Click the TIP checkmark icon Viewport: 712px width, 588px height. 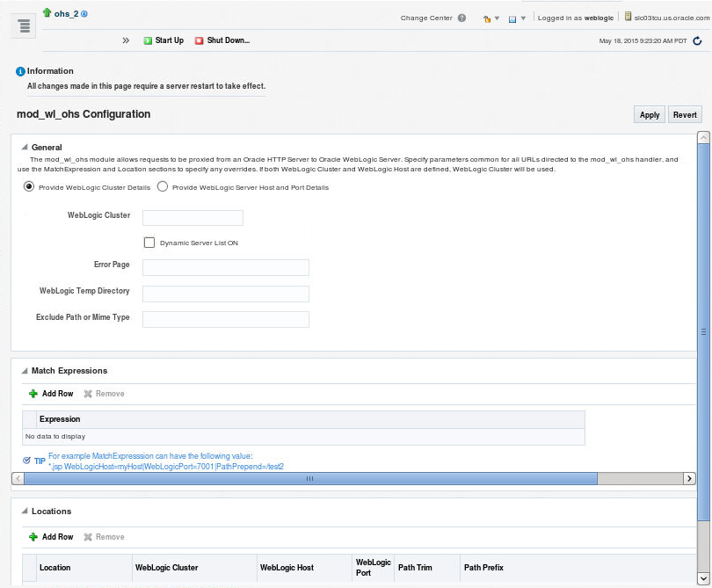pyautogui.click(x=26, y=461)
